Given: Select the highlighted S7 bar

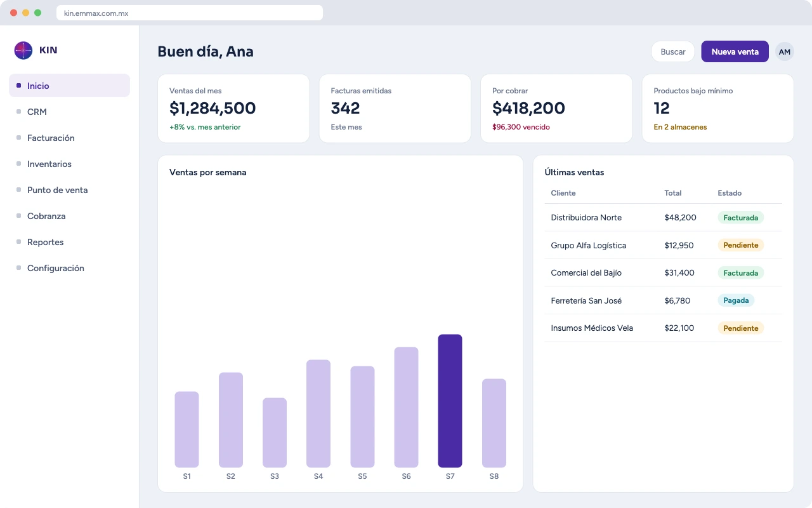Looking at the screenshot, I should click(450, 401).
